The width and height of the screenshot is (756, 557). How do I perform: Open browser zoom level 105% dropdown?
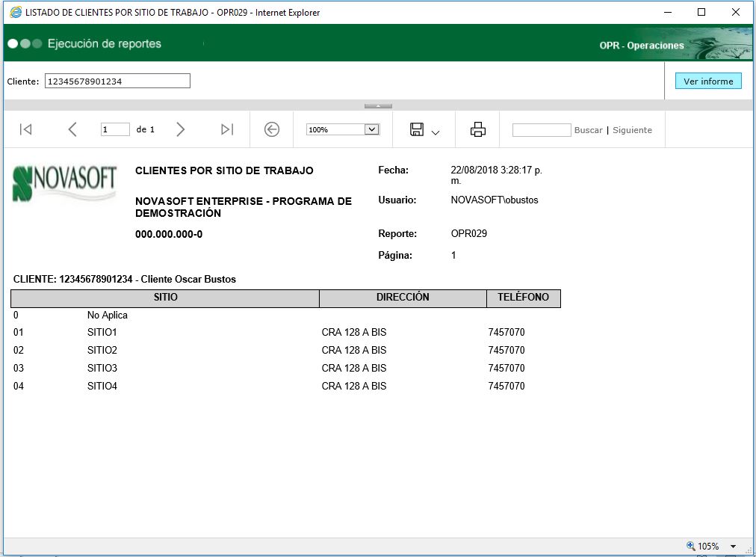(x=734, y=547)
